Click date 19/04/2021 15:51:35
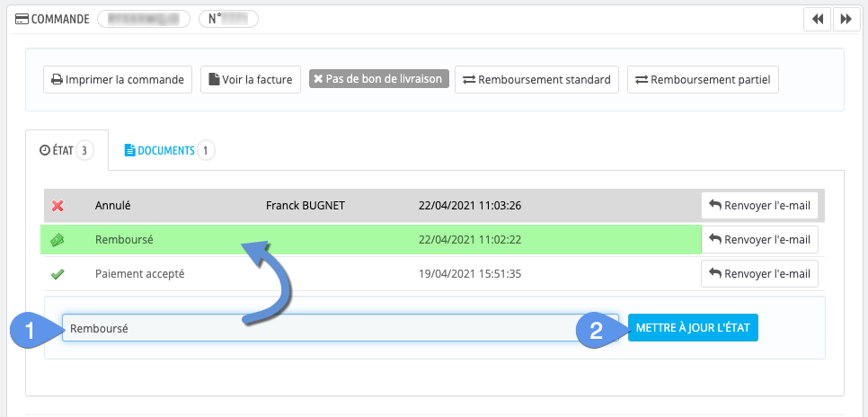868x417 pixels. [470, 273]
